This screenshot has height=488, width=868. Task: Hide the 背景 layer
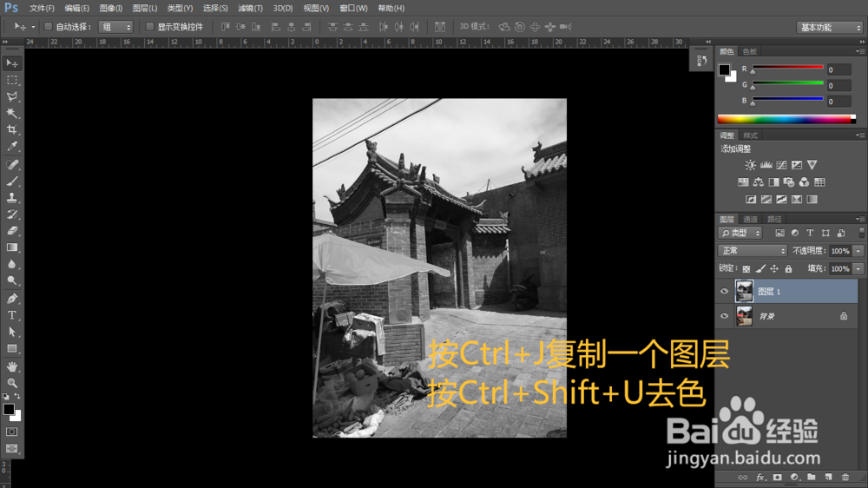coord(724,316)
